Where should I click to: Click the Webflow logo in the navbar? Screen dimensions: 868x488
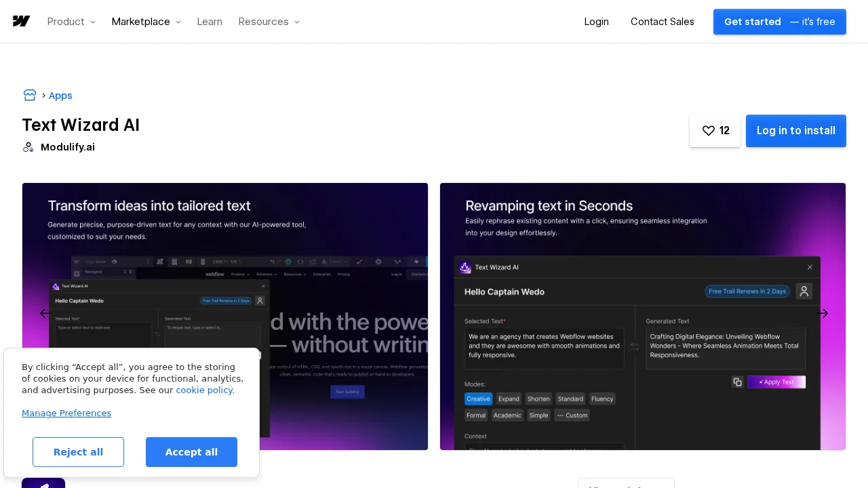tap(21, 21)
